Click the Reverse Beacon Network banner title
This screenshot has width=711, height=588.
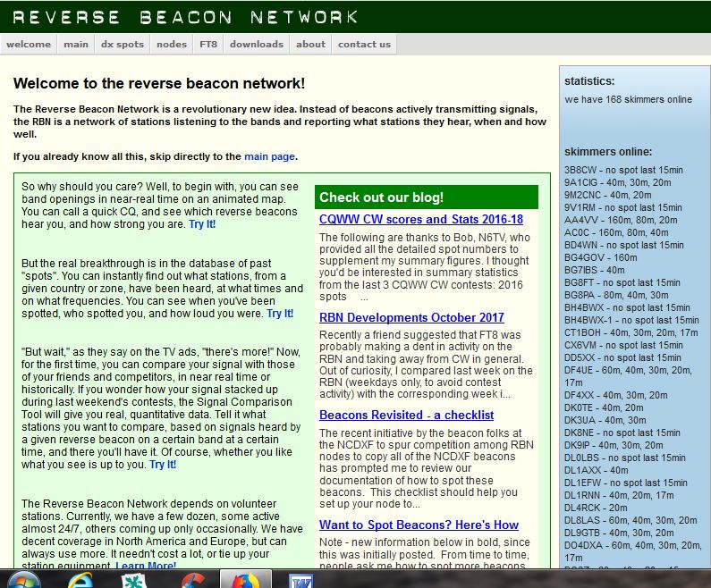185,17
